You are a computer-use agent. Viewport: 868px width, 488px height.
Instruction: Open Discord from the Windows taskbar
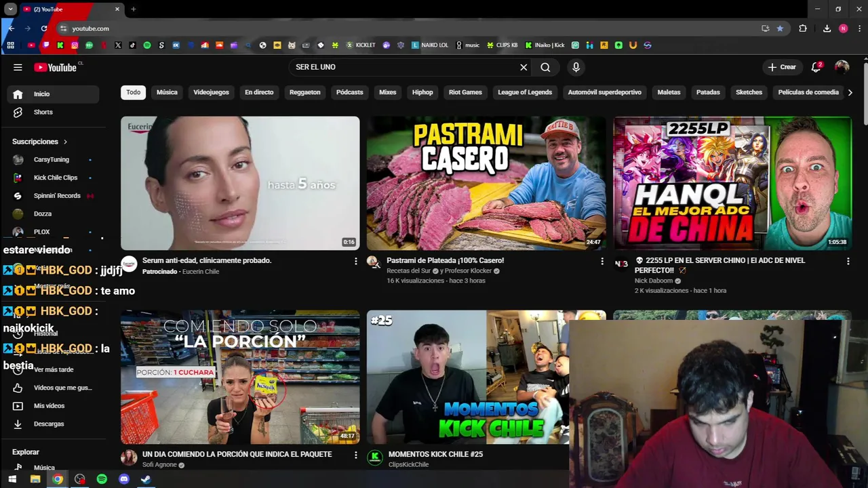[x=123, y=479]
